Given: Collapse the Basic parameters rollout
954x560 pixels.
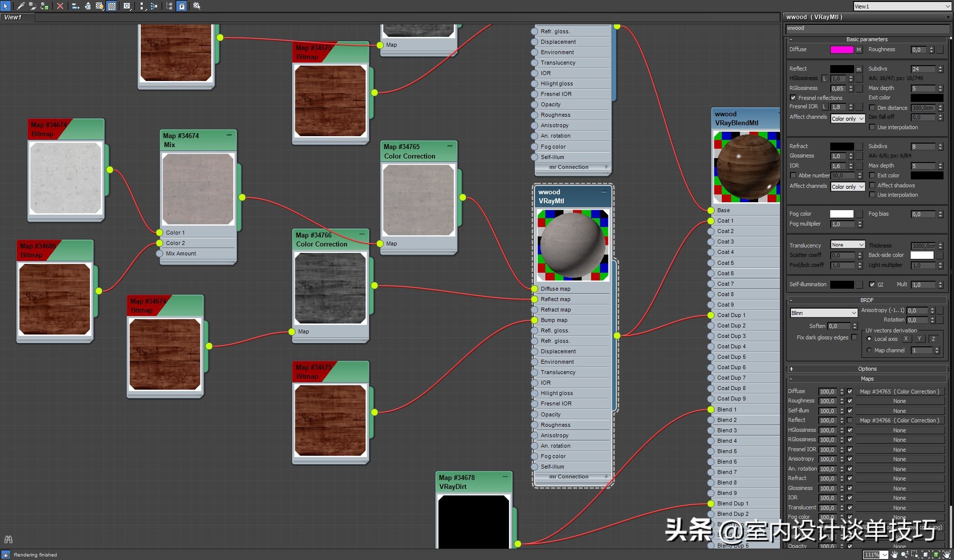Looking at the screenshot, I should click(791, 39).
